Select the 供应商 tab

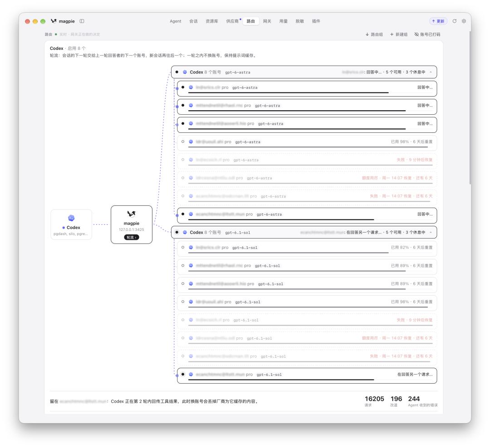[x=232, y=21]
